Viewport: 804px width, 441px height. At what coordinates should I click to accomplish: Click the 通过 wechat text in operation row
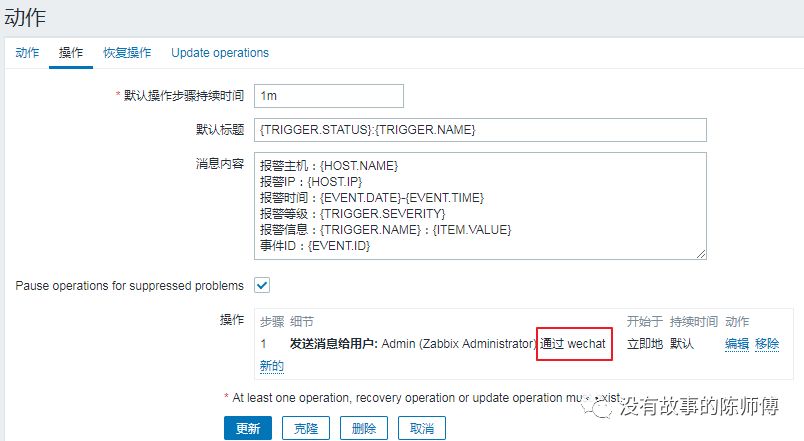(x=573, y=344)
